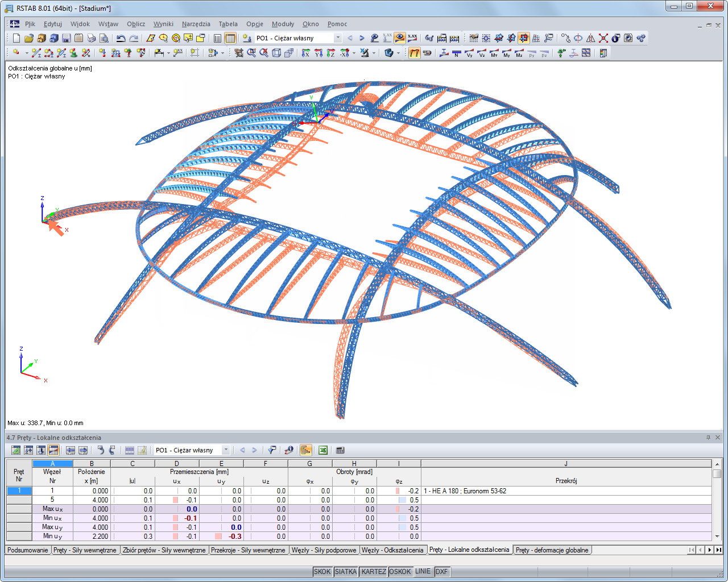The height and width of the screenshot is (582, 728).
Task: View model in Z direction
Action: click(331, 53)
